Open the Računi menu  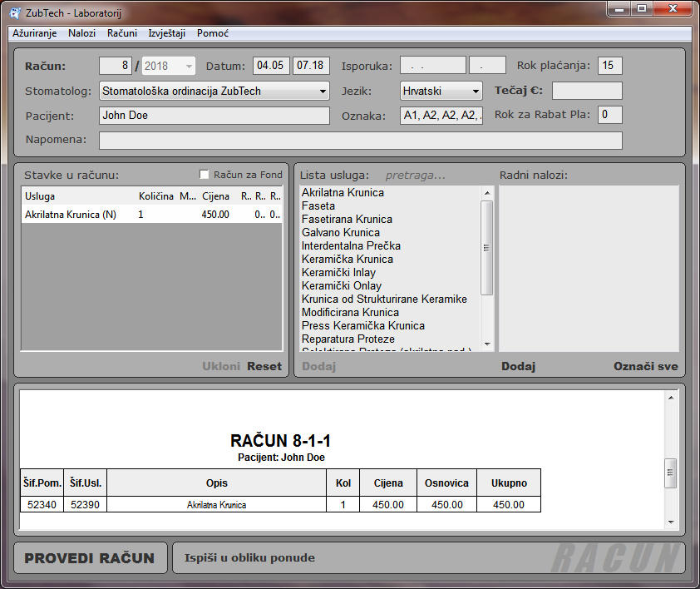click(122, 33)
